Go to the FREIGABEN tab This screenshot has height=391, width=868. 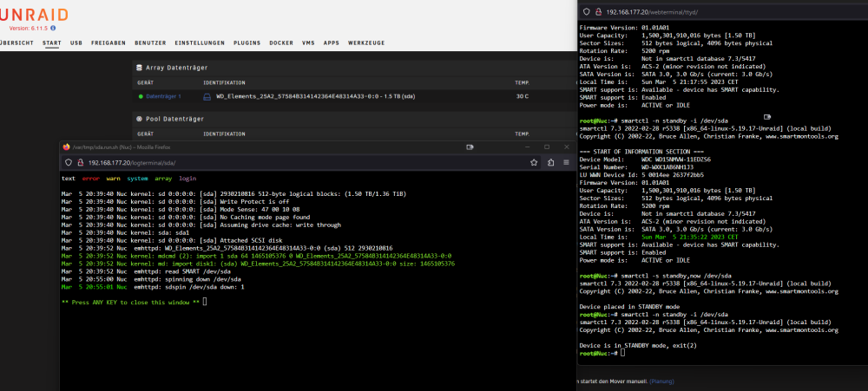click(x=108, y=42)
